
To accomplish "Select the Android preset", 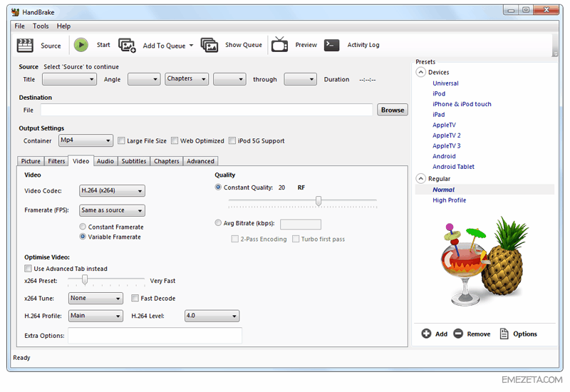I will [444, 156].
